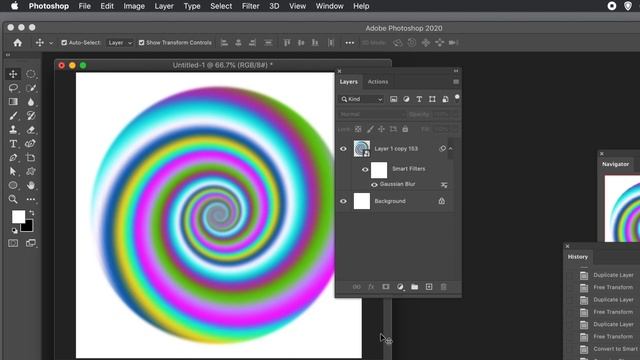Add a layer mask
Screen dimensions: 640x360
click(386, 287)
